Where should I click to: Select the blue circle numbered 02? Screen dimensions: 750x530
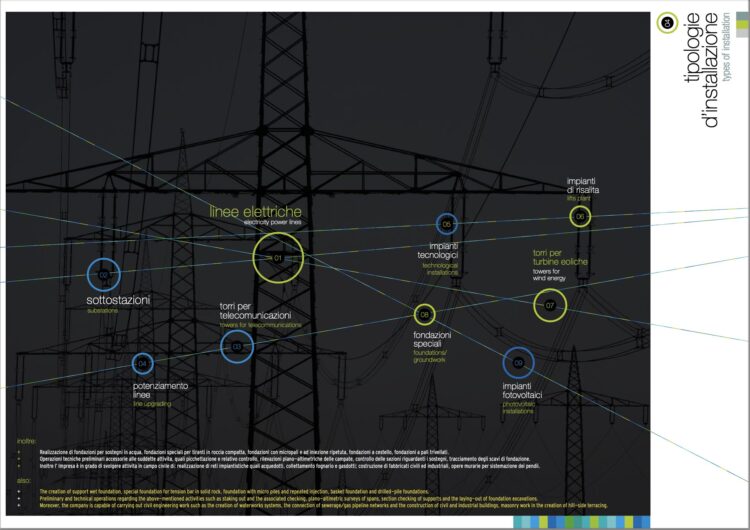point(102,273)
